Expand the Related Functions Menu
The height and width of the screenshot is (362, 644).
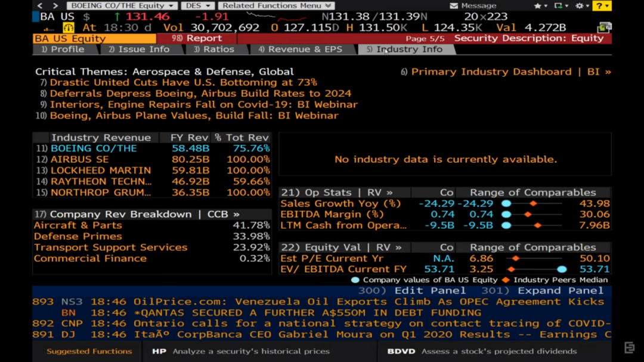(277, 5)
